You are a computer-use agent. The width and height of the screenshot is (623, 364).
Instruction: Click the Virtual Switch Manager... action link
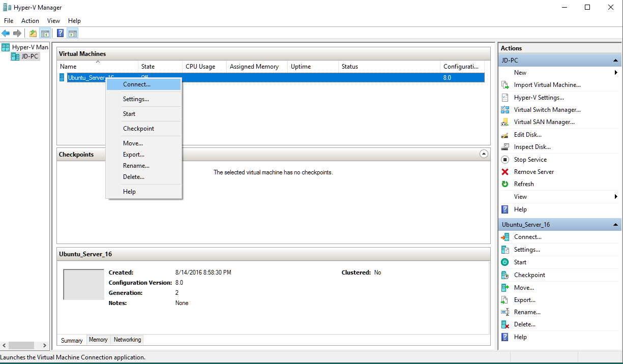pyautogui.click(x=547, y=110)
